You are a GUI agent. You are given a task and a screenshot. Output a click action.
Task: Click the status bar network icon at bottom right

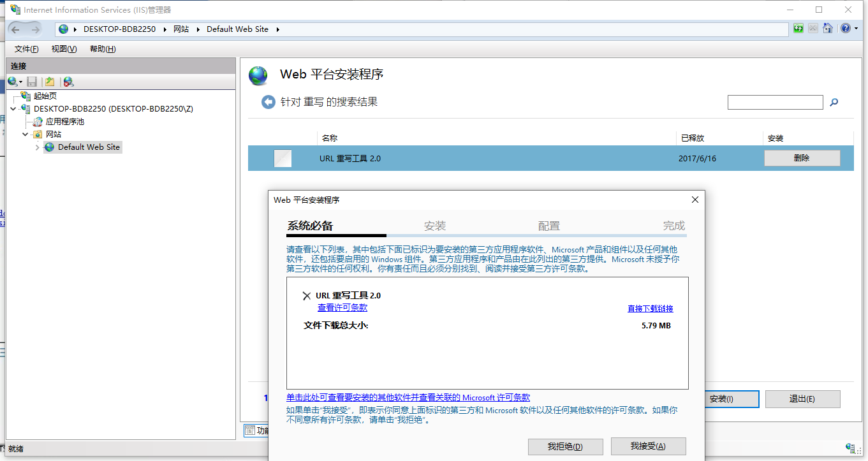click(x=851, y=448)
